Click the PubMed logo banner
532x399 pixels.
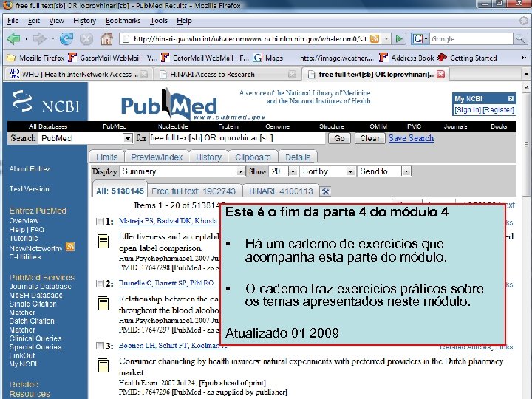(x=168, y=103)
